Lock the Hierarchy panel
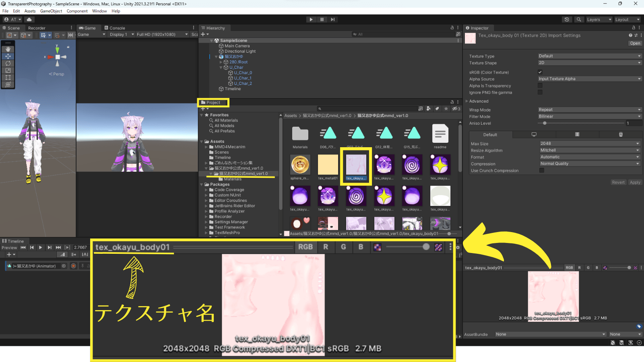Viewport: 644px width, 362px height. [452, 28]
